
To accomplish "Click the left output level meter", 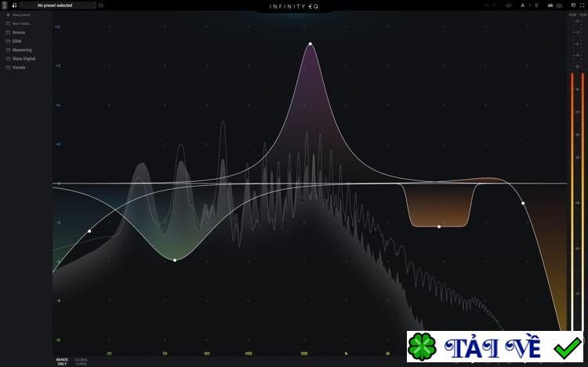I will [x=572, y=202].
